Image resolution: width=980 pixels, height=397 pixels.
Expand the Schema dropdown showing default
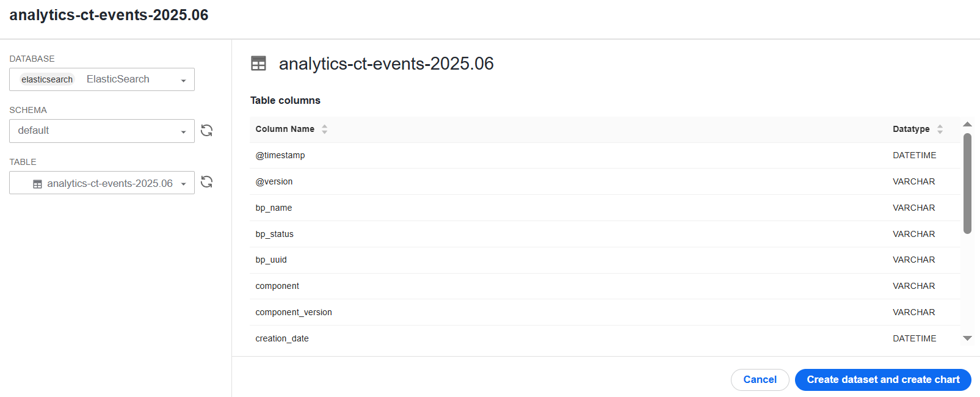(102, 131)
